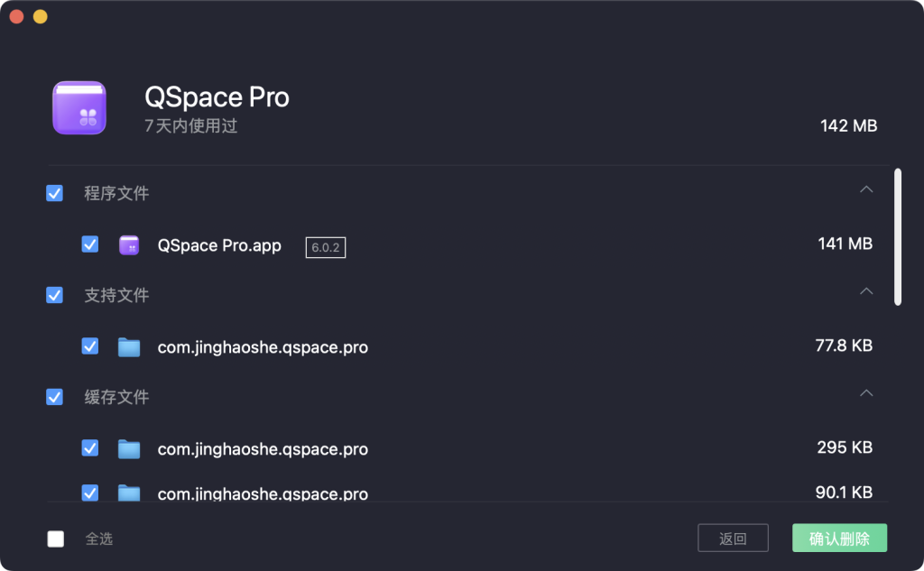
Task: Click the 6.0.2 version badge
Action: [x=326, y=247]
